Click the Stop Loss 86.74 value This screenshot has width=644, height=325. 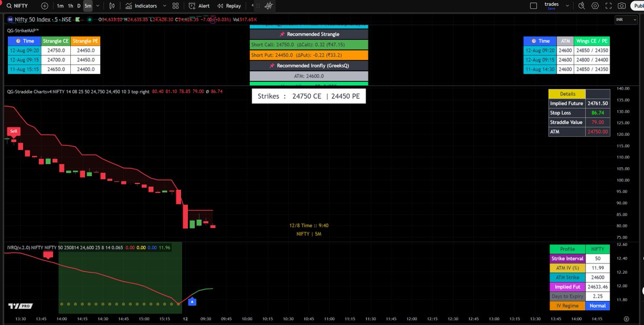[x=598, y=113]
